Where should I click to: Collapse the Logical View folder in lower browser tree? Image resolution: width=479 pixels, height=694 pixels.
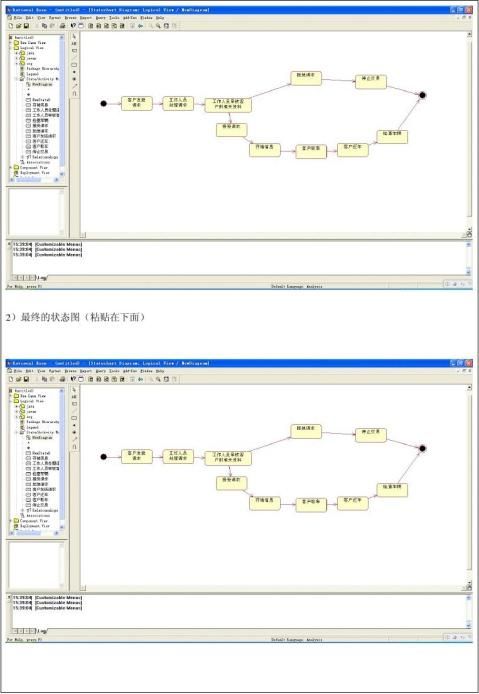click(x=11, y=401)
